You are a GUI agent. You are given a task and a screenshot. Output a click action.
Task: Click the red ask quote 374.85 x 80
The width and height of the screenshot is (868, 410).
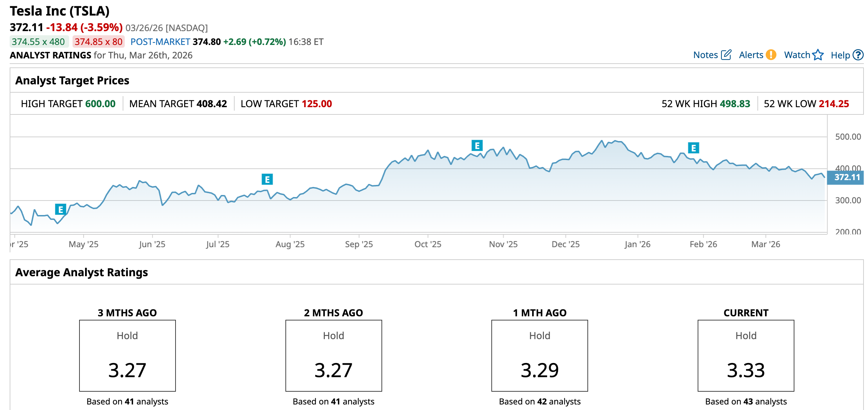click(98, 42)
